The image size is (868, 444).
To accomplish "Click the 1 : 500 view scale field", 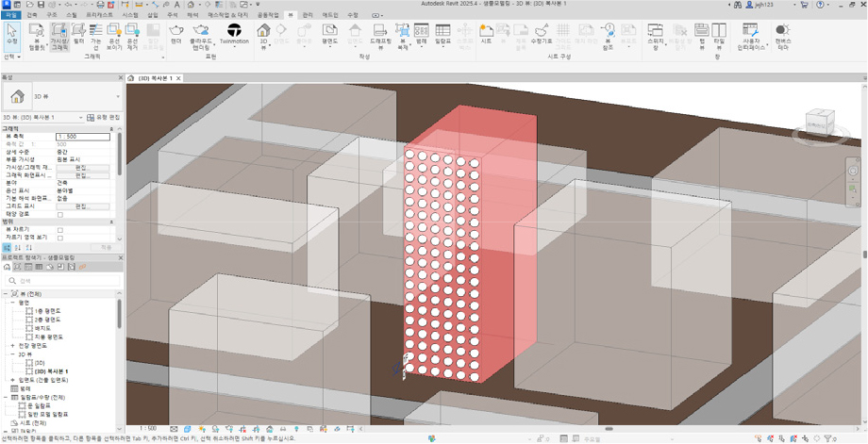I will coord(82,137).
